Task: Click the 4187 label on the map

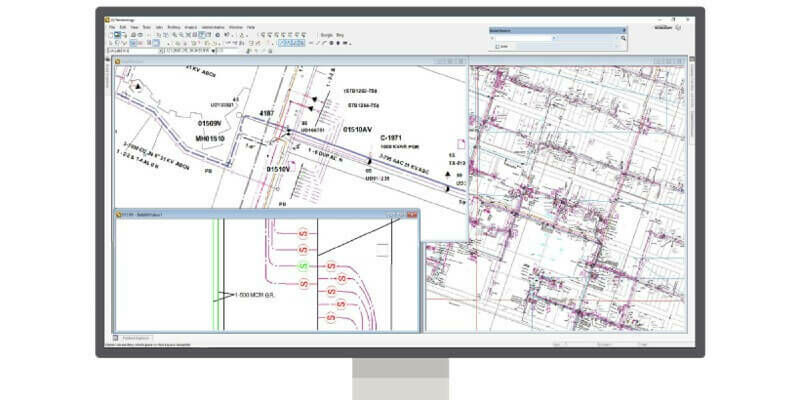Action: tap(266, 113)
